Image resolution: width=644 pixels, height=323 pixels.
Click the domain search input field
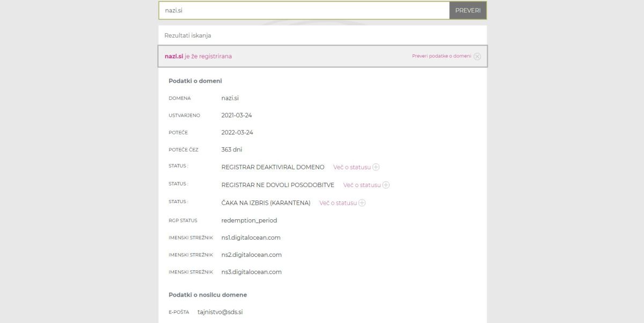[304, 11]
